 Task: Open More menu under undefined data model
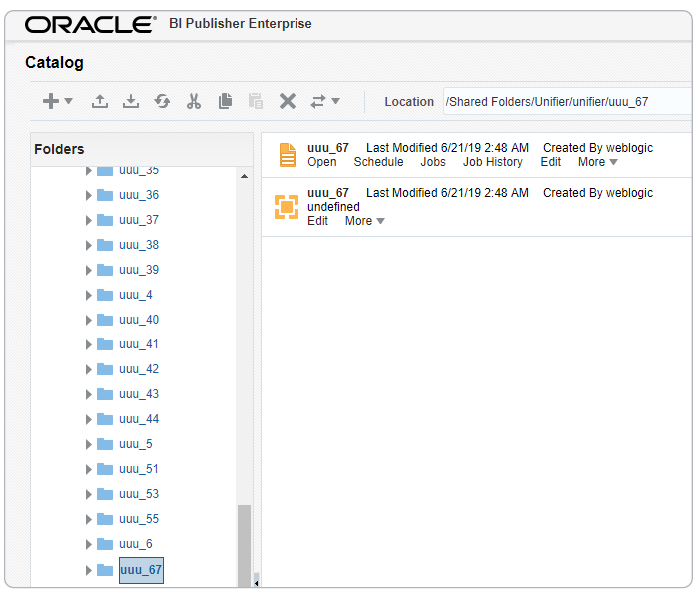tap(365, 221)
